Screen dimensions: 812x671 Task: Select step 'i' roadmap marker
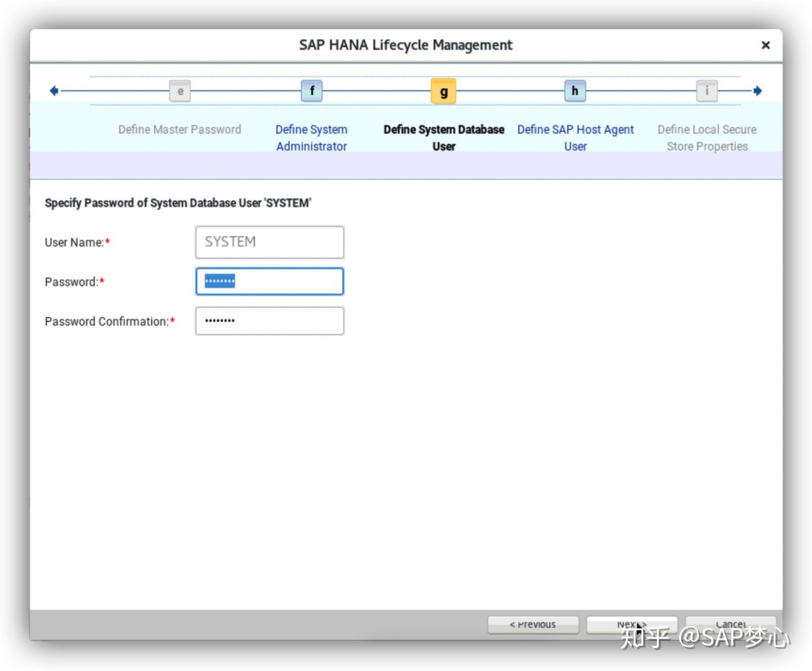click(x=707, y=91)
